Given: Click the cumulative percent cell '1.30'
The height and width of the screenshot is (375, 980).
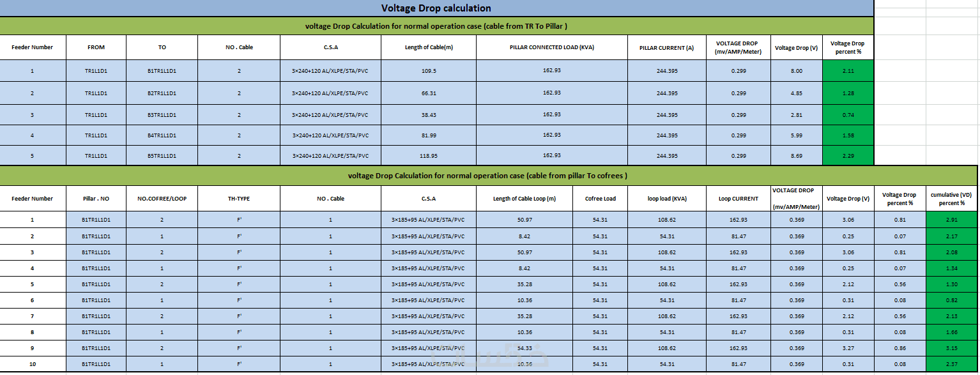Looking at the screenshot, I should coord(952,284).
